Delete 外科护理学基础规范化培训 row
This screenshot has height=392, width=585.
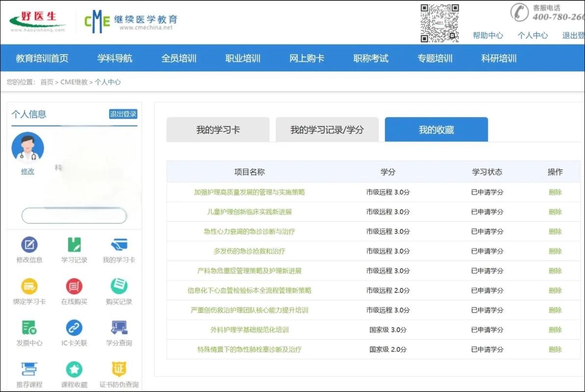555,330
